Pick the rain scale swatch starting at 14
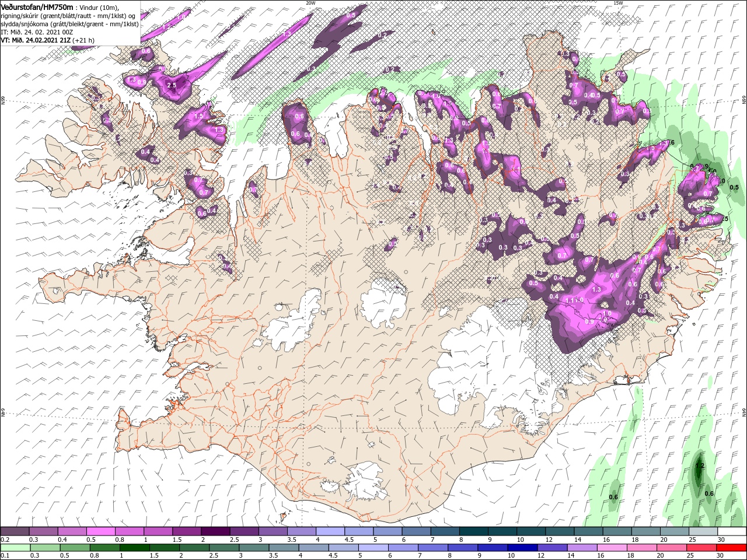Viewport: 747px width, 560px height. click(582, 548)
